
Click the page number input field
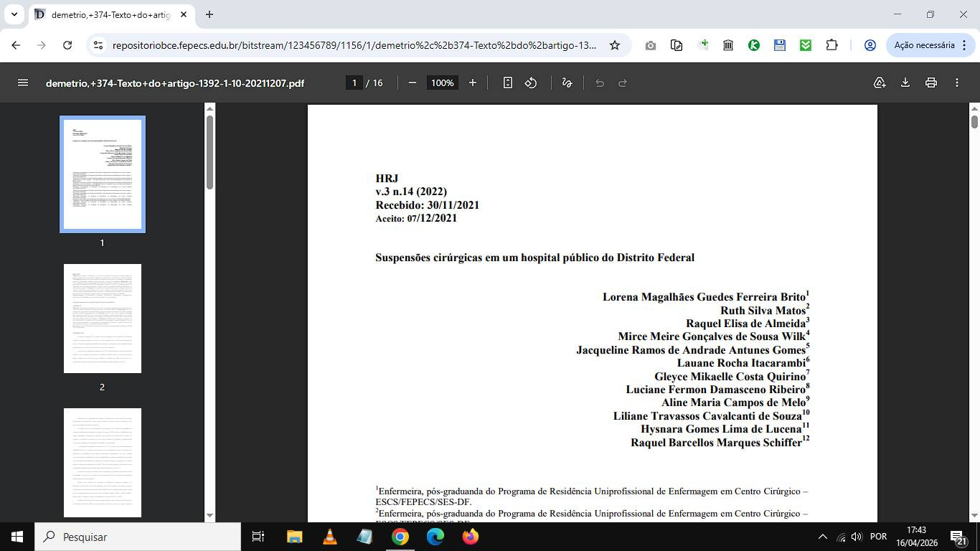coord(354,83)
